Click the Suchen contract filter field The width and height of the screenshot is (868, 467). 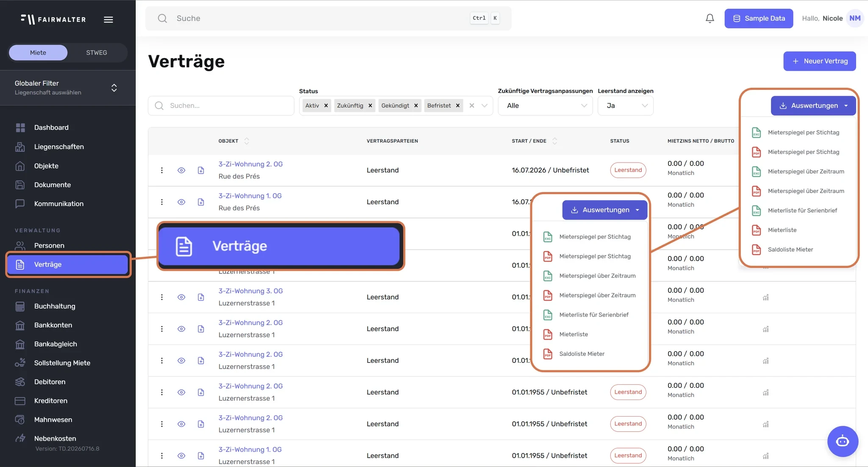tap(221, 106)
